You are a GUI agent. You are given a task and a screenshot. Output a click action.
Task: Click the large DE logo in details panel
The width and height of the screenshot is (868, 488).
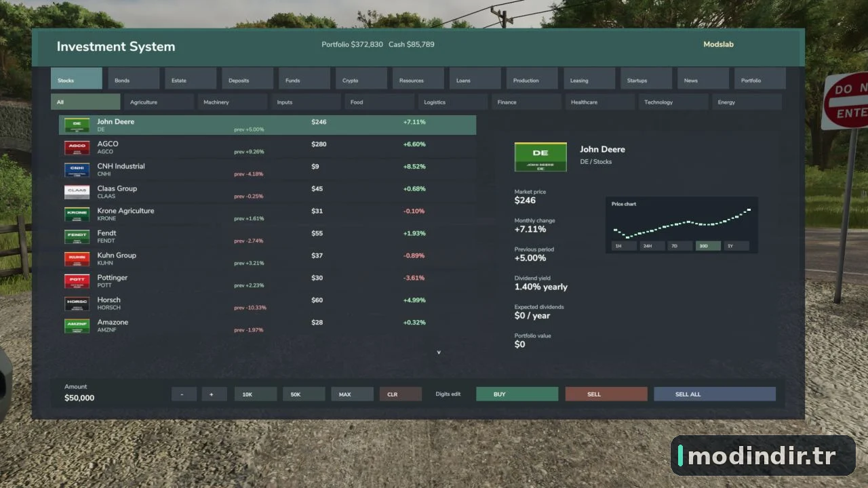(x=540, y=157)
